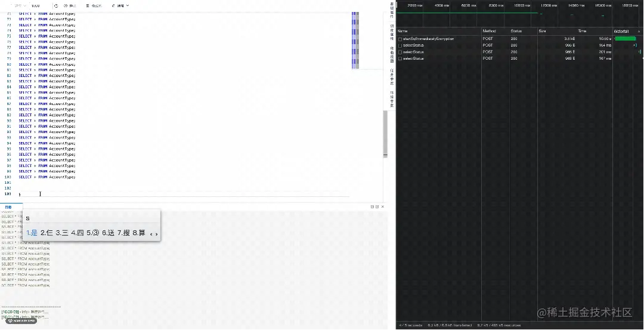Choose IME candidate 3.三
644x330 pixels.
coord(62,233)
